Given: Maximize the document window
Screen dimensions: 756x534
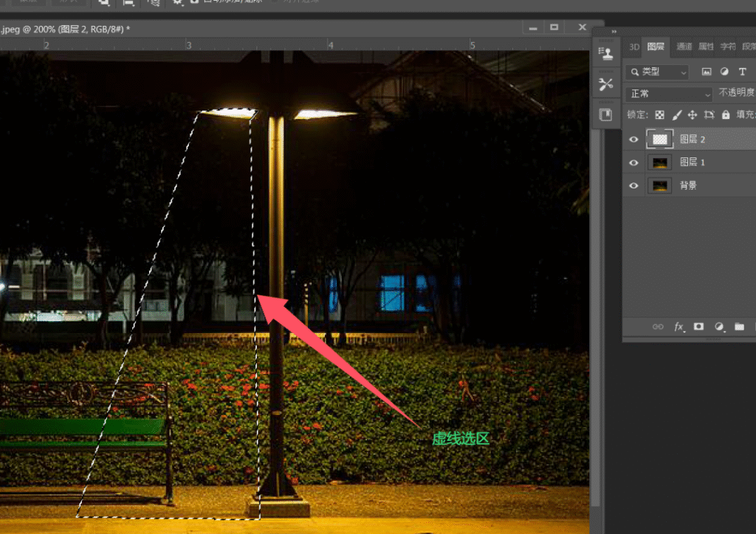Looking at the screenshot, I should click(x=554, y=27).
